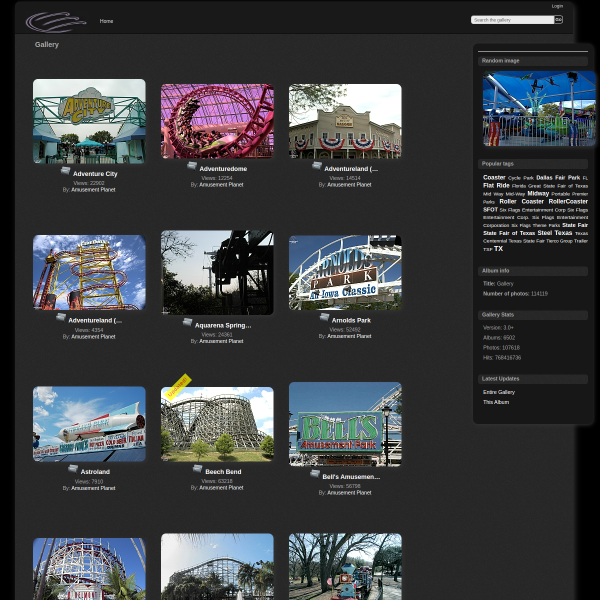This screenshot has width=600, height=600.
Task: Click the Login link
Action: [x=557, y=6]
